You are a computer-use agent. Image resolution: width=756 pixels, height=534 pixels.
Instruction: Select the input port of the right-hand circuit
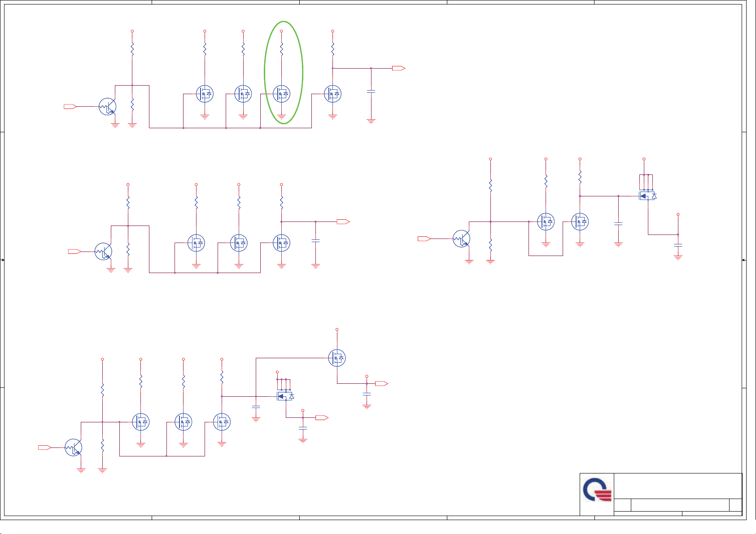coord(424,239)
